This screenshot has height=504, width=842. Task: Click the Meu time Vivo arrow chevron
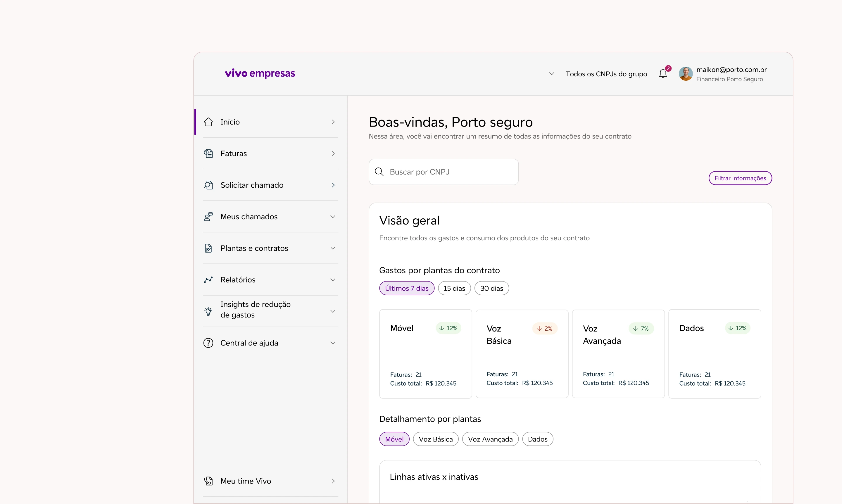tap(333, 481)
